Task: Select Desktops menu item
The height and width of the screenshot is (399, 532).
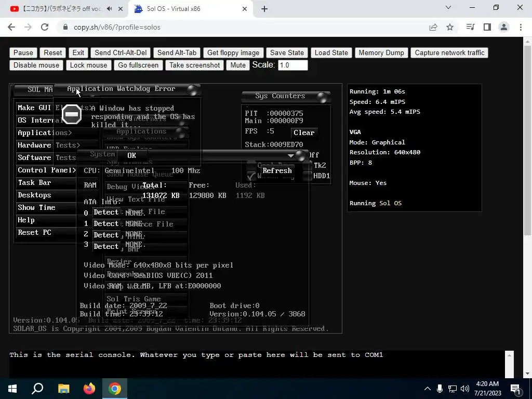Action: click(x=46, y=195)
